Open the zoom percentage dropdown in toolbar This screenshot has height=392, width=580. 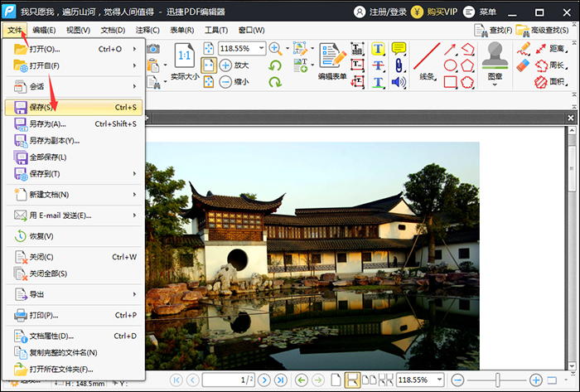click(x=262, y=49)
